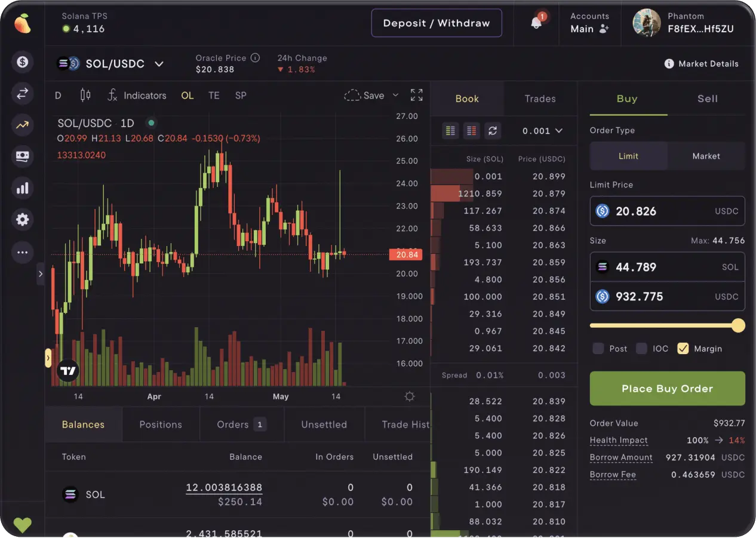Expand the Save layout dropdown arrow
The image size is (756, 538).
(x=395, y=95)
